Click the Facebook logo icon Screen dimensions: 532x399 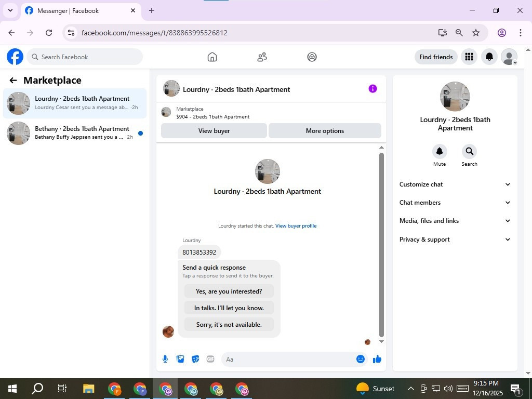coord(15,57)
